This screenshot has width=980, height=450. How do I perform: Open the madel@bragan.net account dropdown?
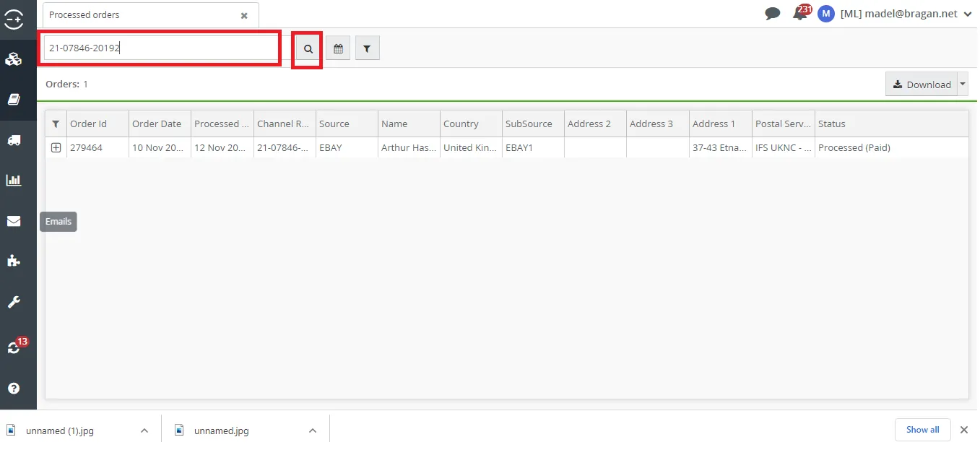pyautogui.click(x=968, y=14)
